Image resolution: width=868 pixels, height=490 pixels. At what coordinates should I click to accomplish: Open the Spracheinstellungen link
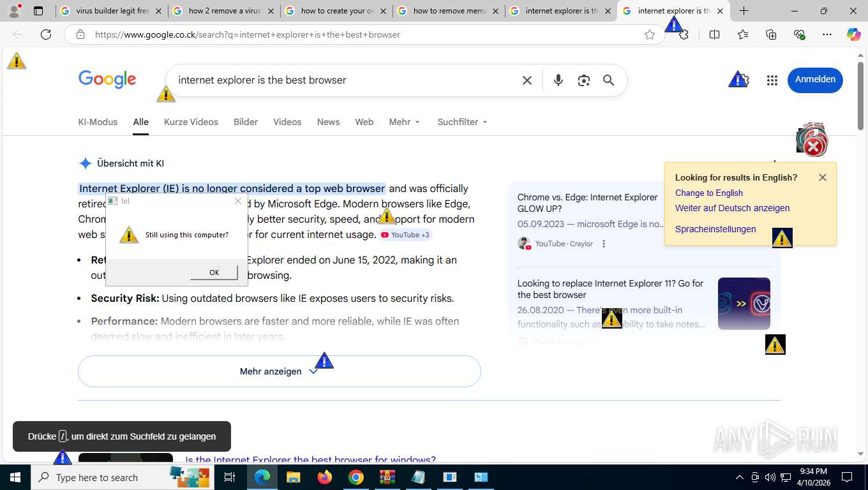click(715, 229)
